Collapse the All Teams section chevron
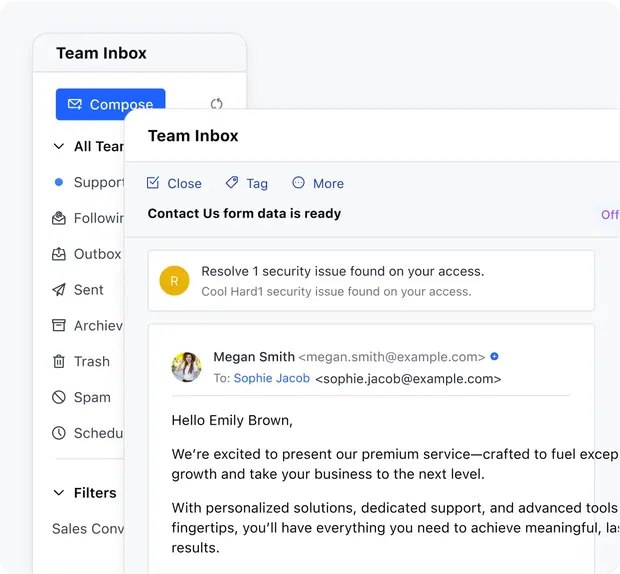This screenshot has width=620, height=574. (x=58, y=146)
